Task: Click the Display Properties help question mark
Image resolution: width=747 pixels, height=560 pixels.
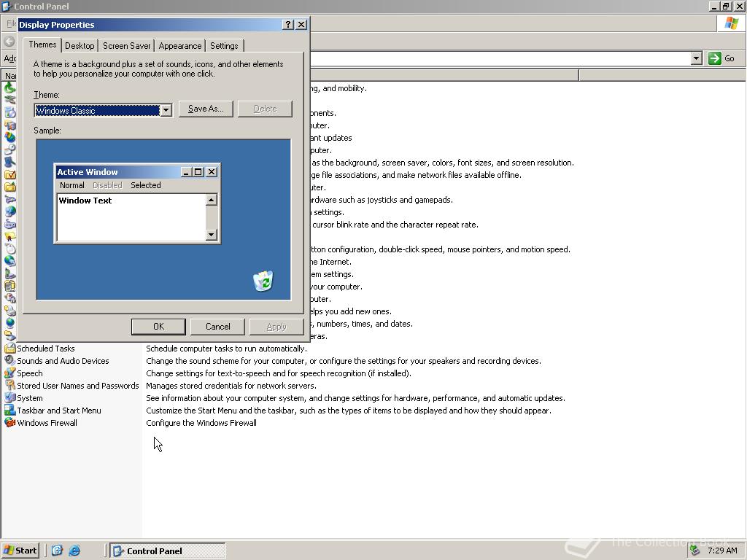Action: click(287, 24)
